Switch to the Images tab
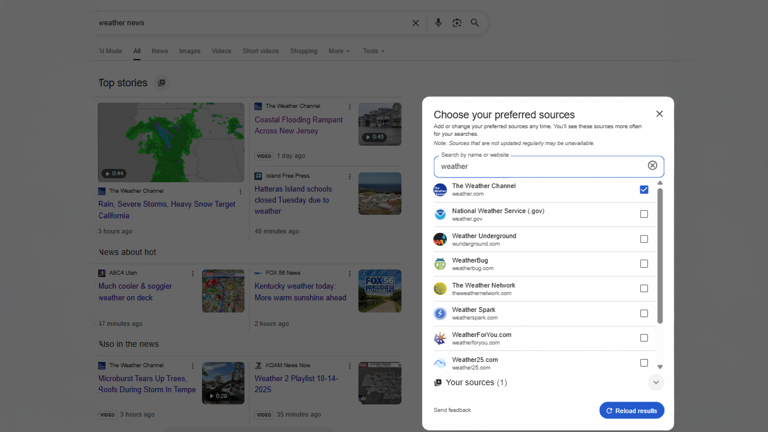 (190, 51)
